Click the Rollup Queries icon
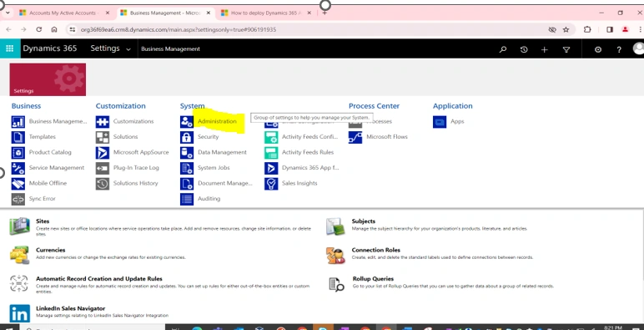644x330 pixels. [336, 284]
